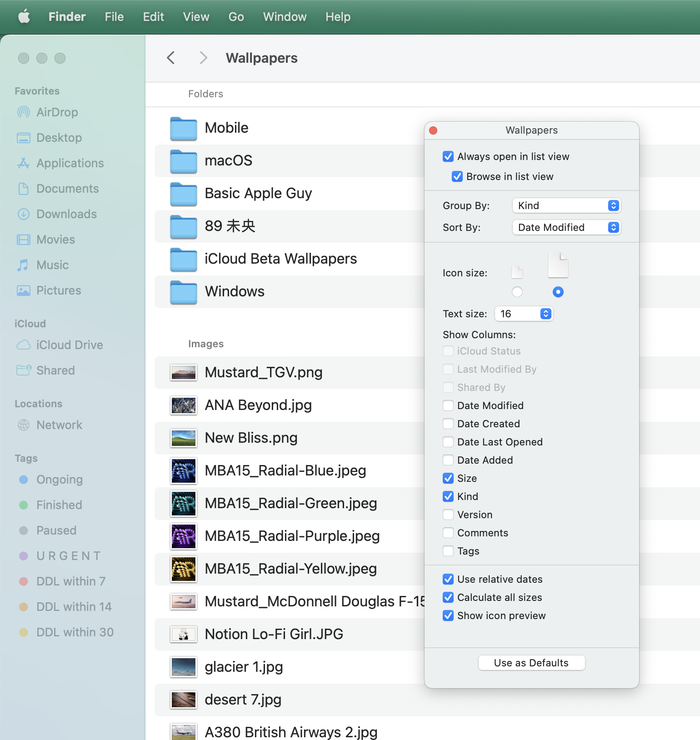Open the Basic Apple Guy folder
The width and height of the screenshot is (700, 740).
[x=258, y=193]
